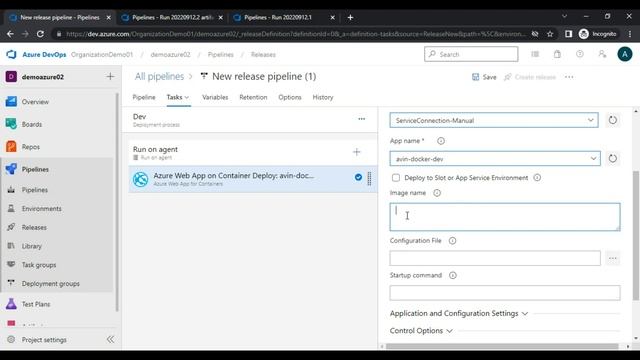Click Create release button
This screenshot has height=360, width=640.
pyautogui.click(x=530, y=77)
